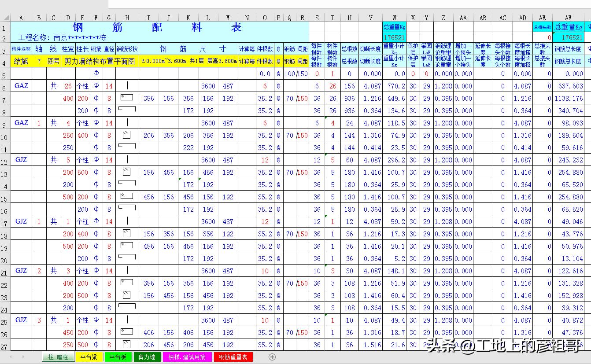This screenshot has height=364, width=591.
Task: Click the previous sheet scroll arrow
Action: pyautogui.click(x=11, y=357)
